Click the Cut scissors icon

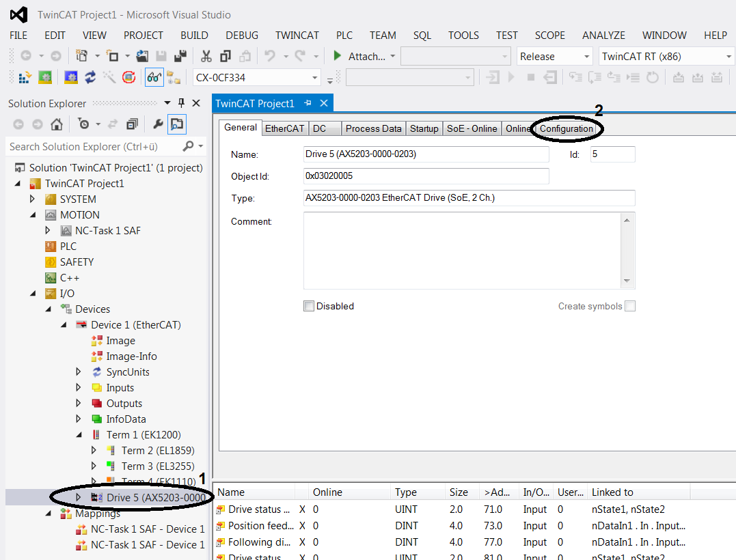[206, 56]
